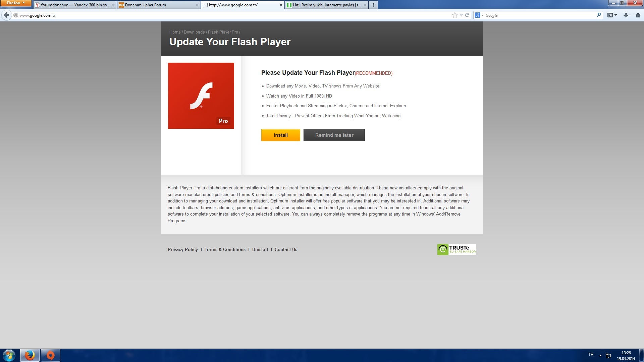This screenshot has height=362, width=644.
Task: Click the red (RECOMMENDED) label
Action: (x=374, y=73)
